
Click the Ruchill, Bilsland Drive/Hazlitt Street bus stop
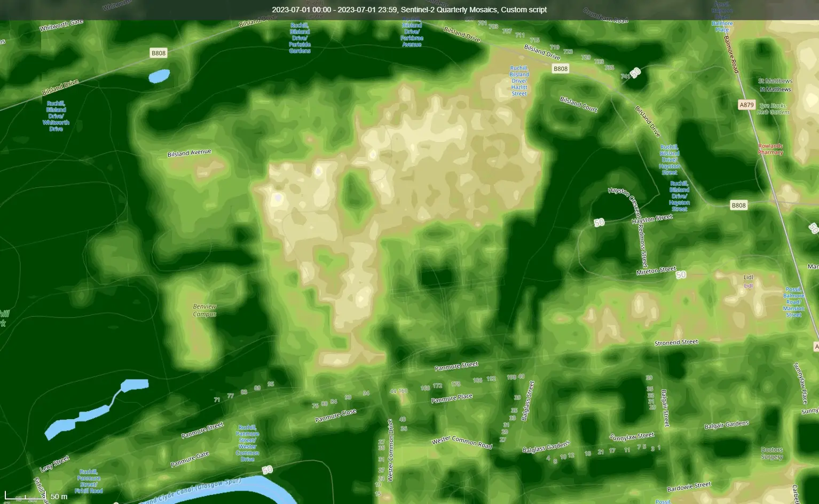pyautogui.click(x=519, y=81)
